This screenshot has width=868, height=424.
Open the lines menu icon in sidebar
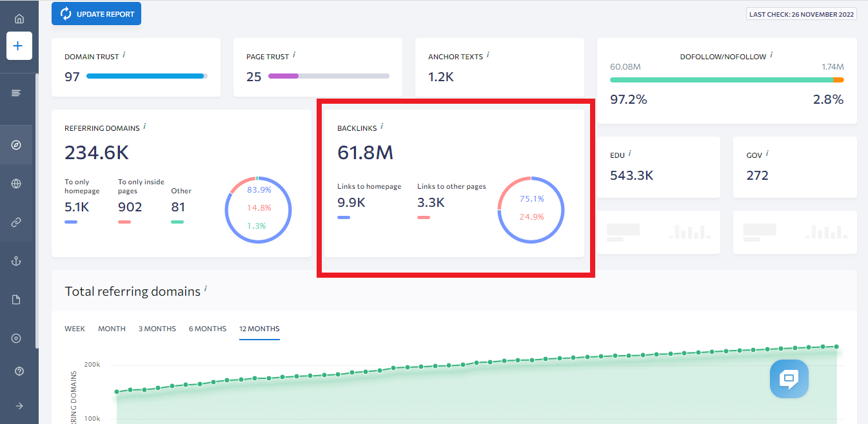coord(17,93)
